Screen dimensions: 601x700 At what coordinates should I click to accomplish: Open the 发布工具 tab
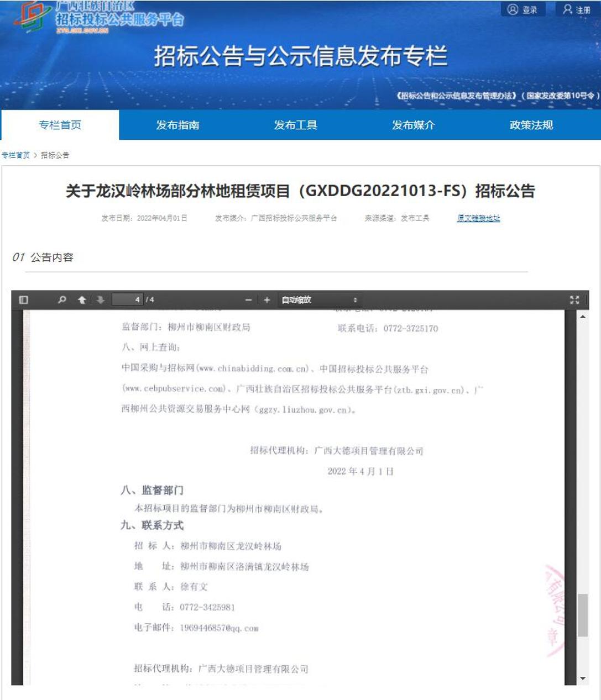pos(296,125)
